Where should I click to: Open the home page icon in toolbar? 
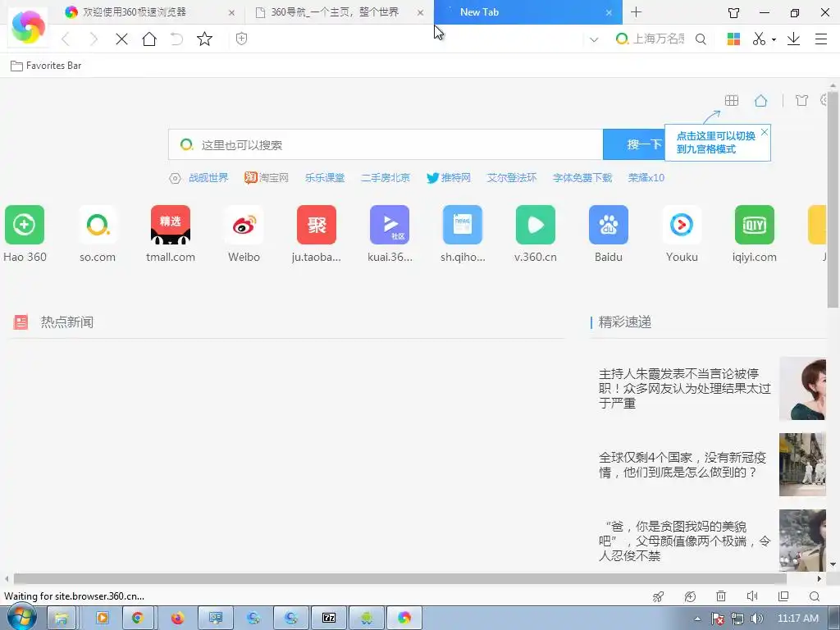149,39
